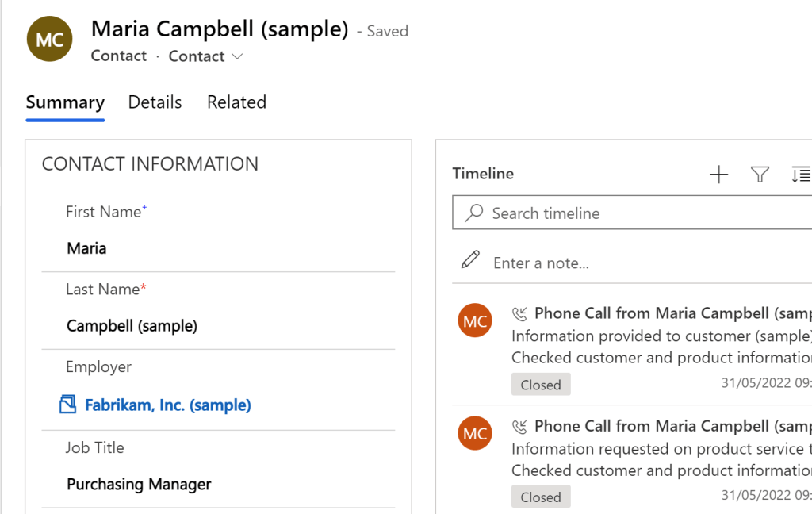Image resolution: width=812 pixels, height=514 pixels.
Task: Click the pencil icon beside Enter a note
Action: click(470, 260)
